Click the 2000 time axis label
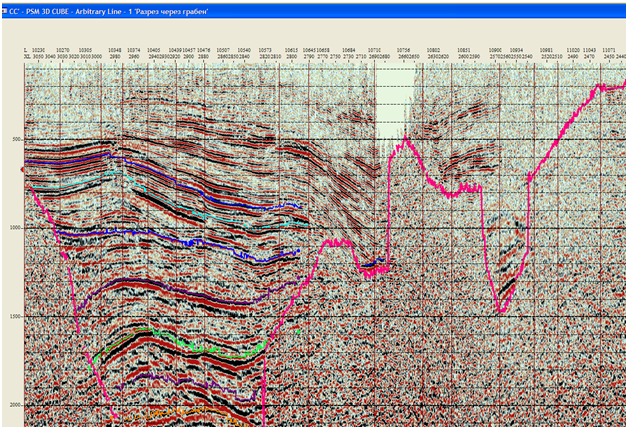Viewport: 628px width, 429px height. click(x=15, y=405)
